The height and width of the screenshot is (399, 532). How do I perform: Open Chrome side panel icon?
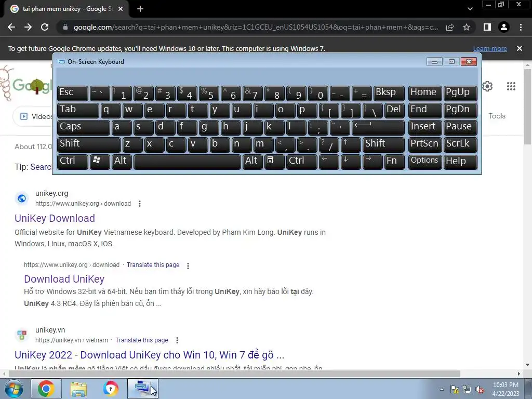coord(487,27)
